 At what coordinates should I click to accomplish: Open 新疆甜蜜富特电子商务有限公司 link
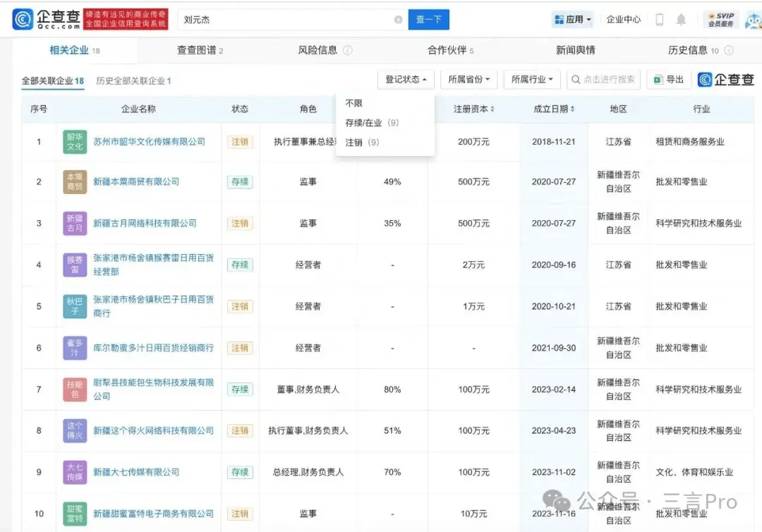tap(154, 514)
